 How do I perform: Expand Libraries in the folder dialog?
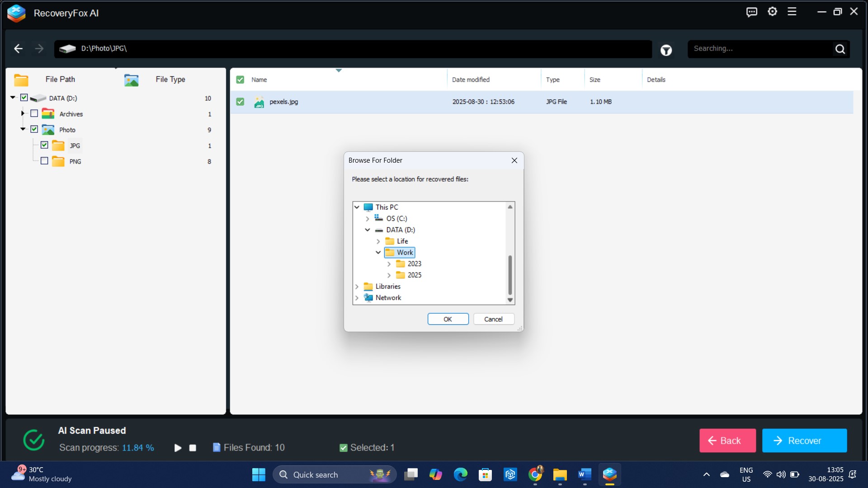(x=357, y=286)
